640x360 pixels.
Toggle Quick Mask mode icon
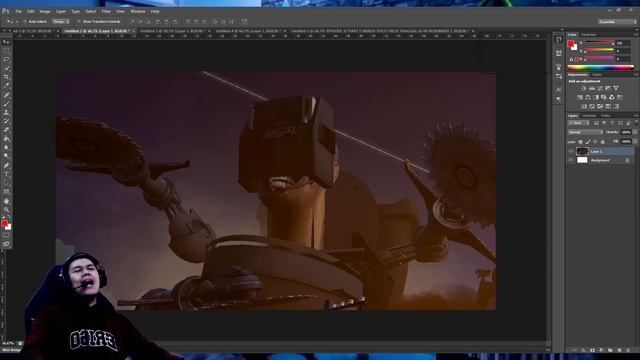[x=6, y=235]
